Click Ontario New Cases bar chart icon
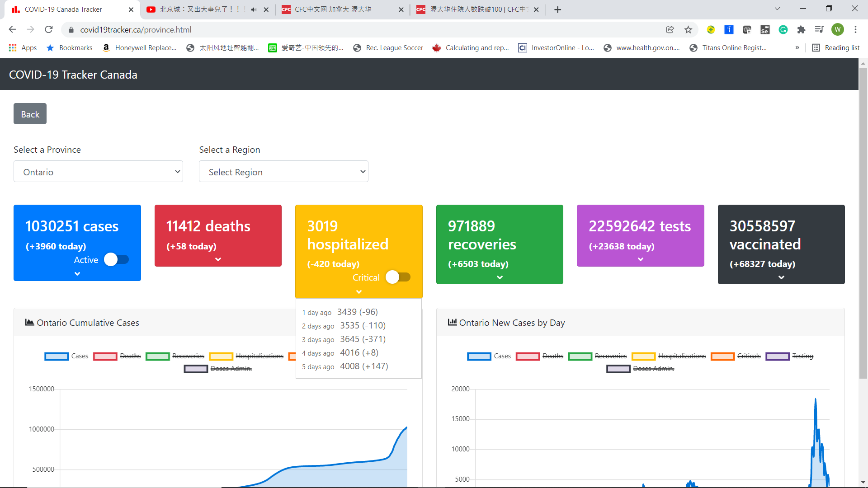 coord(452,322)
